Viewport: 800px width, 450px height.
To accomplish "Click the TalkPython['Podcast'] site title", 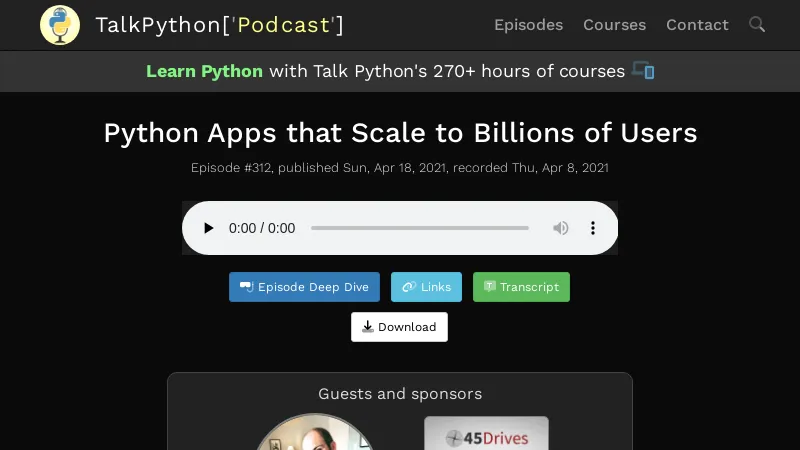I will pos(219,25).
